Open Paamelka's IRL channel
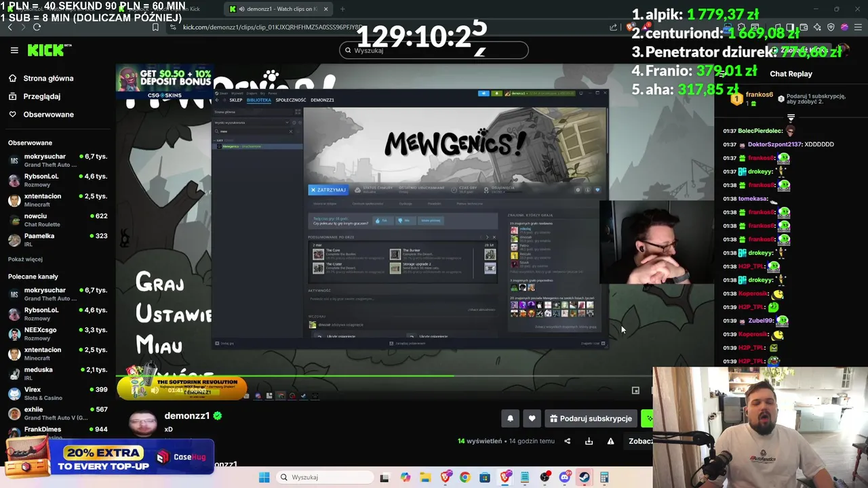 (x=58, y=240)
